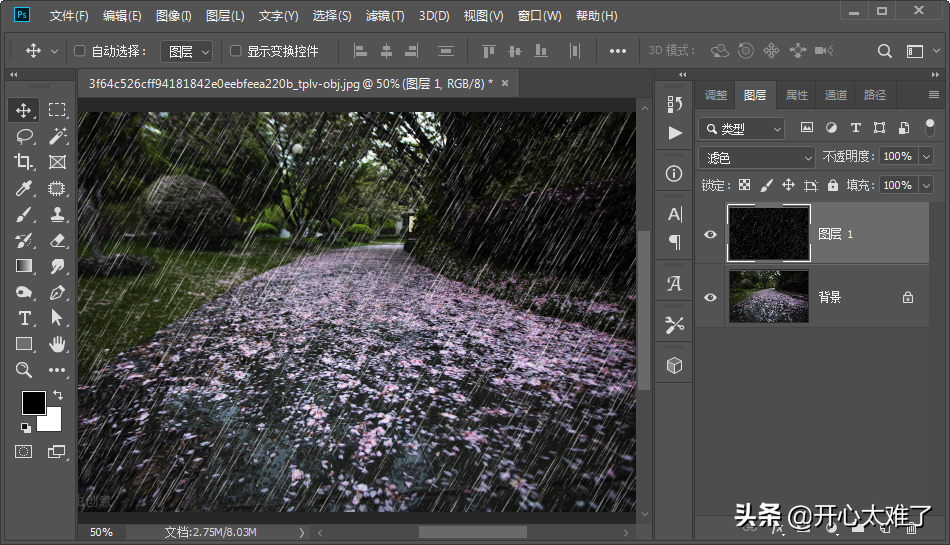
Task: Toggle the adjustment layer filter
Action: click(x=831, y=128)
